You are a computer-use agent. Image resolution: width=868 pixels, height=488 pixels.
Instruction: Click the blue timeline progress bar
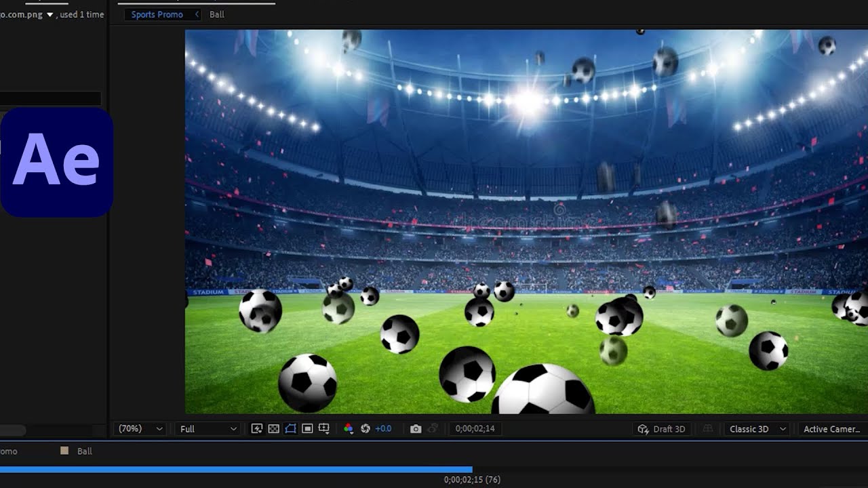coord(236,469)
